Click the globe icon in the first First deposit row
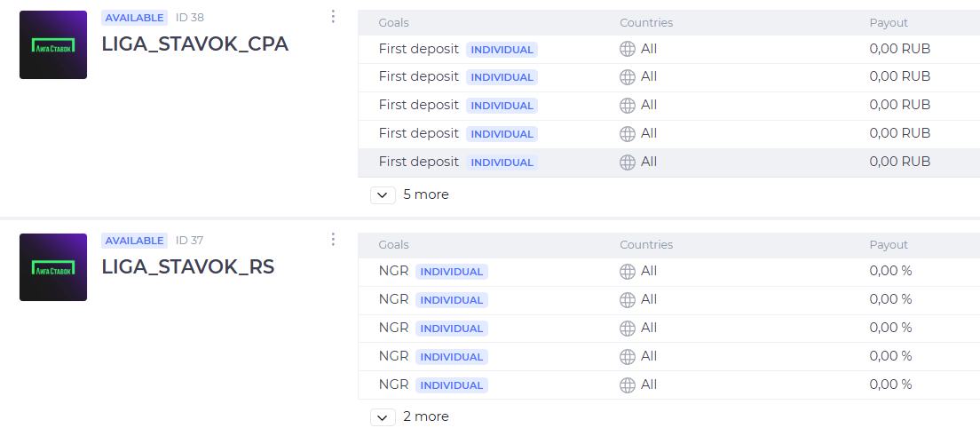The image size is (980, 436). click(x=628, y=49)
